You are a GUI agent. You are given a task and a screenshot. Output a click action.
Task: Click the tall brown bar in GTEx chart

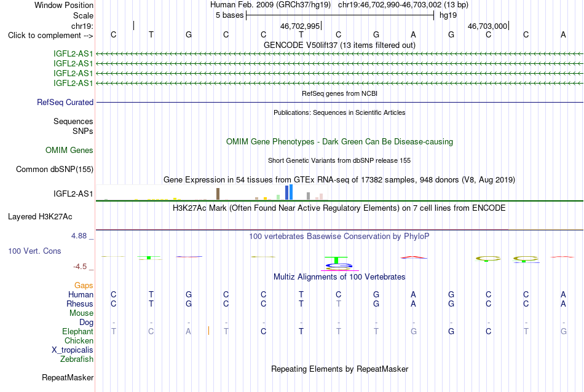pyautogui.click(x=218, y=194)
